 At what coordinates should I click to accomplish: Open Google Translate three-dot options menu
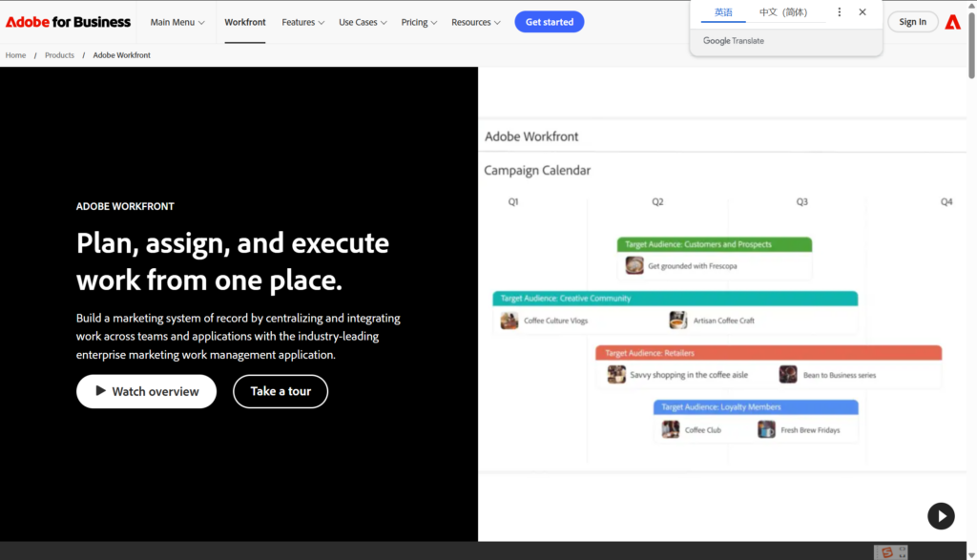point(840,12)
